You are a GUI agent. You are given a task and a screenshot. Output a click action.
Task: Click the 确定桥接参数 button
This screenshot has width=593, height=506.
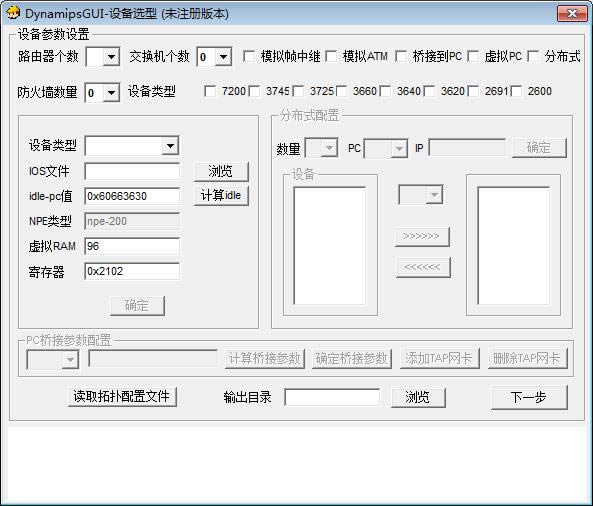pyautogui.click(x=352, y=359)
